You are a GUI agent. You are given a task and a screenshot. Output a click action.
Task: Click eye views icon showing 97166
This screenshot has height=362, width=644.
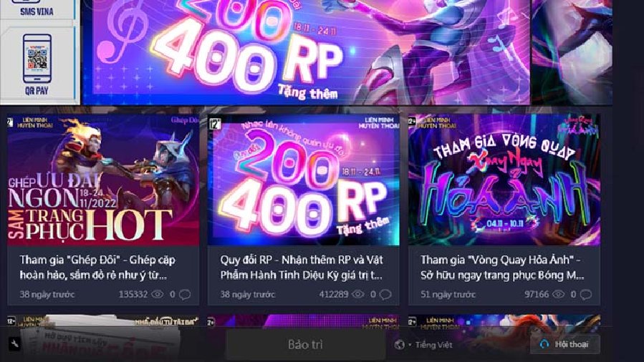tap(558, 294)
